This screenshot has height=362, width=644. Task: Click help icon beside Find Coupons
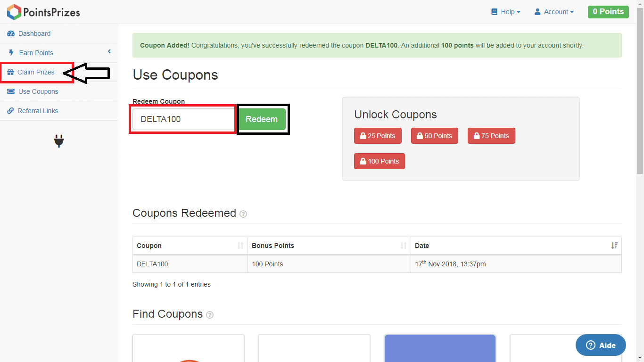[x=210, y=315]
